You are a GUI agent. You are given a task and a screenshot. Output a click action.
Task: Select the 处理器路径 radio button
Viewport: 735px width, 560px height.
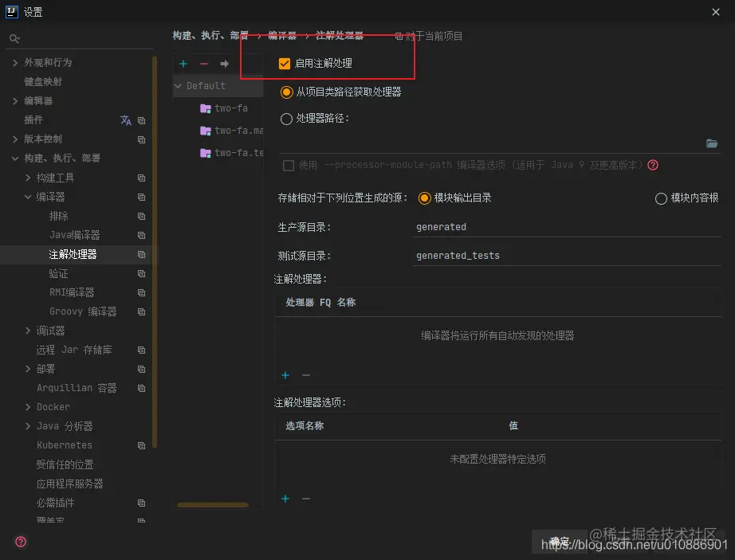tap(287, 119)
